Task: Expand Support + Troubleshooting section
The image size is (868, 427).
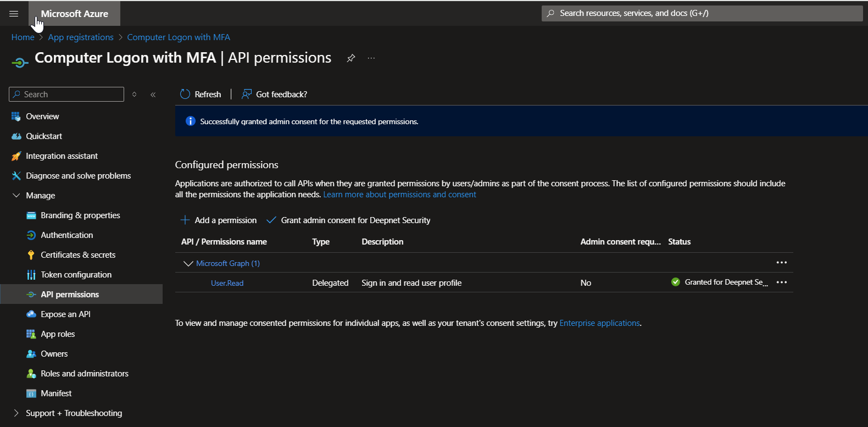Action: [16, 413]
